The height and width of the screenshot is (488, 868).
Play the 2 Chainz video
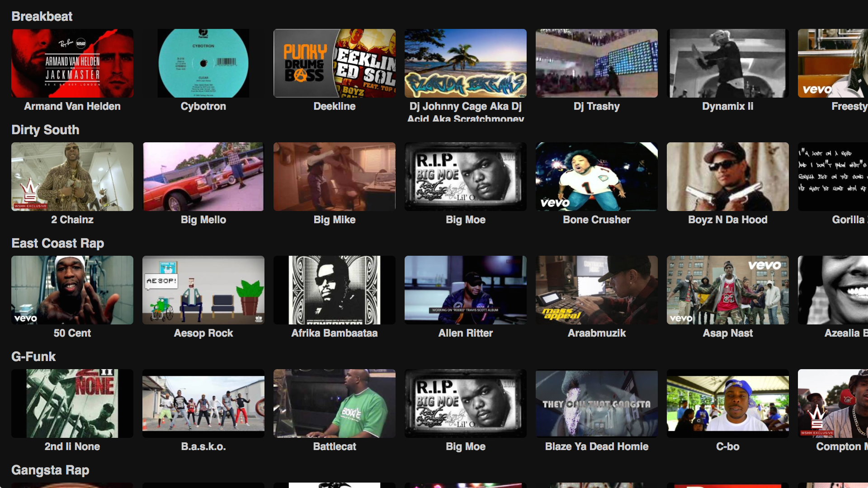(x=72, y=177)
